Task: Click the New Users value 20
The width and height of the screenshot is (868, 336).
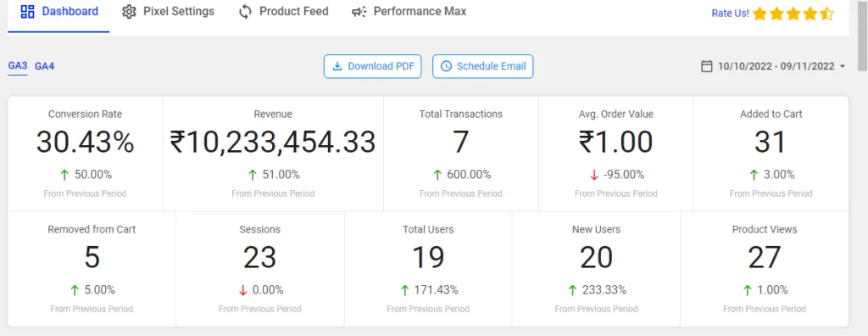Action: (596, 258)
